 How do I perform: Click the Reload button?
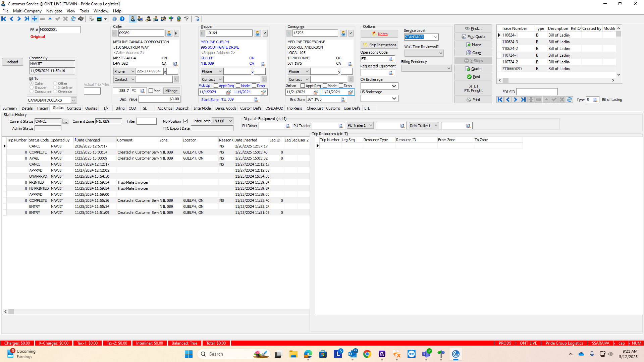(x=12, y=62)
